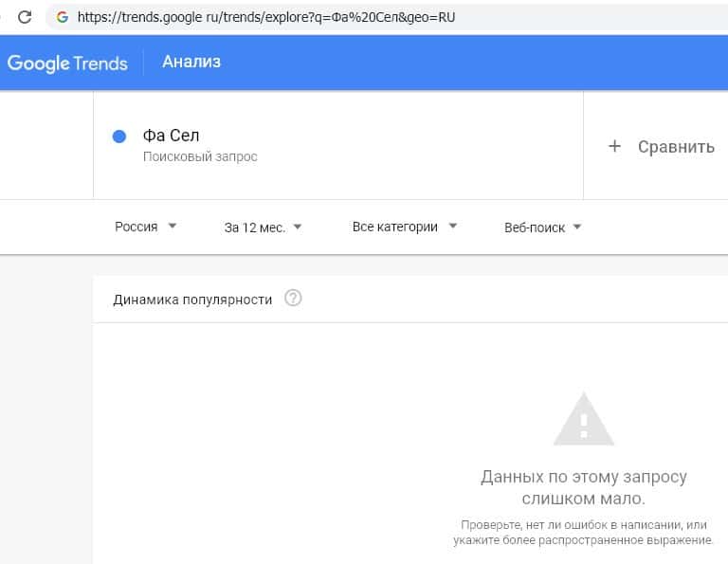Screen dimensions: 728x564
Task: Open help icon next to Динамика популярности
Action: (293, 299)
